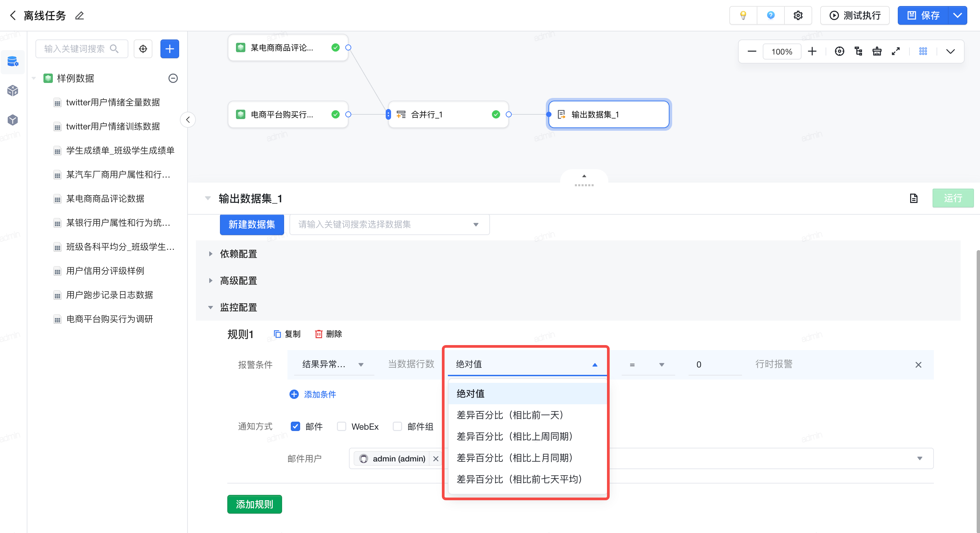Choose 差异百分比（相比上月同期）option

(527, 458)
